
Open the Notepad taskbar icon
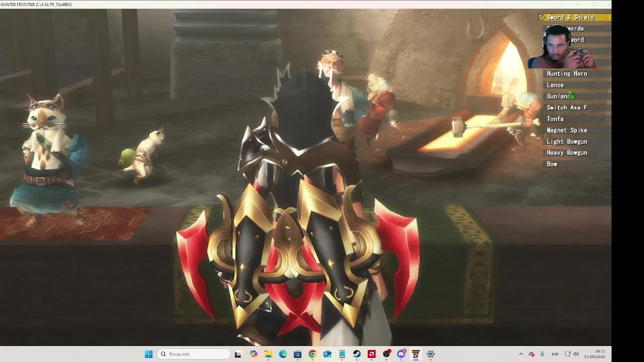[342, 354]
